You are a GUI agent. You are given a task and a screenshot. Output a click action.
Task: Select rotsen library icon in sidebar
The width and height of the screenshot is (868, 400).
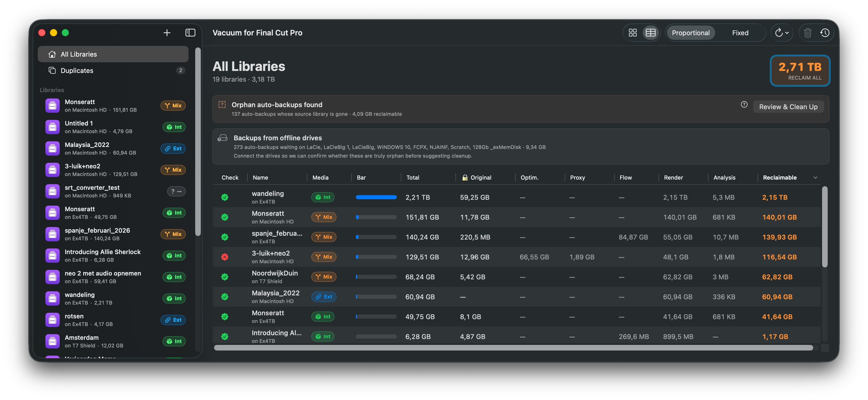point(53,320)
